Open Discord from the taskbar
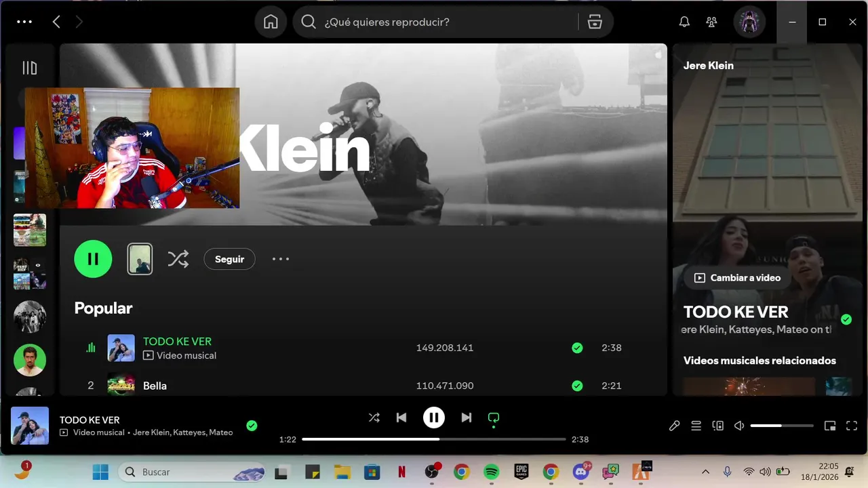The height and width of the screenshot is (488, 868). (581, 471)
